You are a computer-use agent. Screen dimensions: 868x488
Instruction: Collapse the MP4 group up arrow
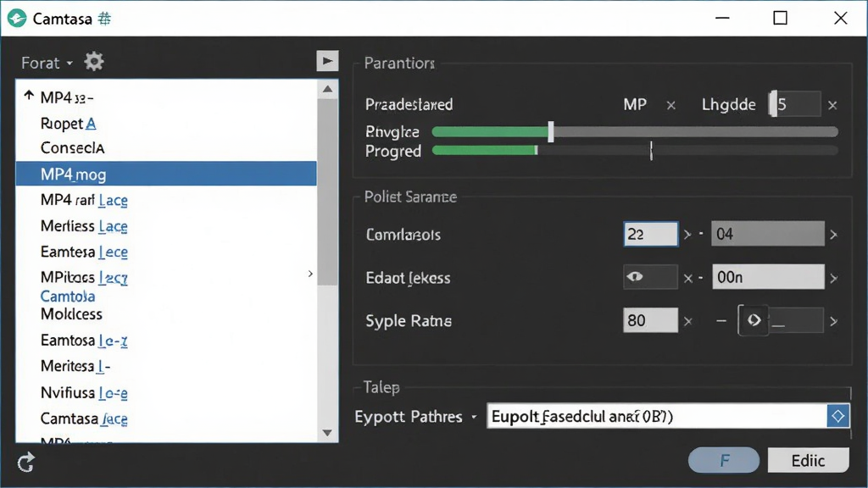[x=29, y=95]
